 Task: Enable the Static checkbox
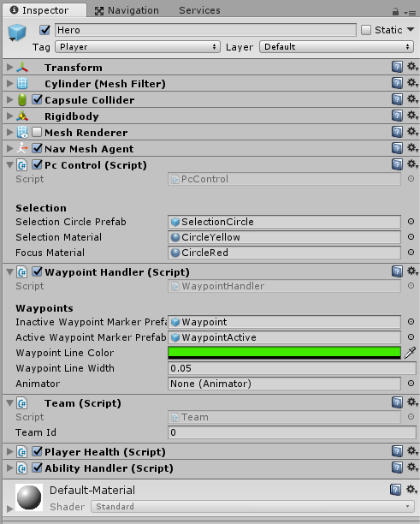point(366,30)
